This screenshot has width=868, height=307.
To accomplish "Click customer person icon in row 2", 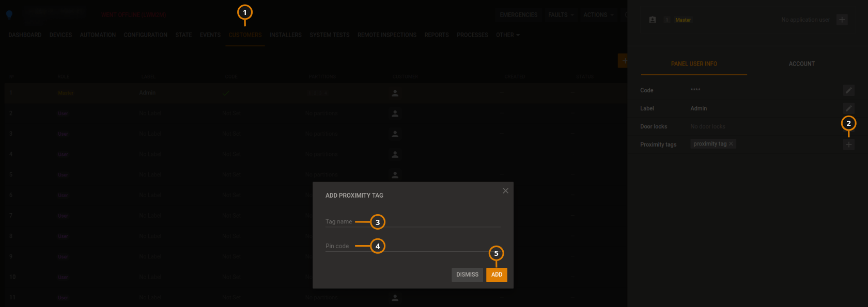I will (395, 114).
